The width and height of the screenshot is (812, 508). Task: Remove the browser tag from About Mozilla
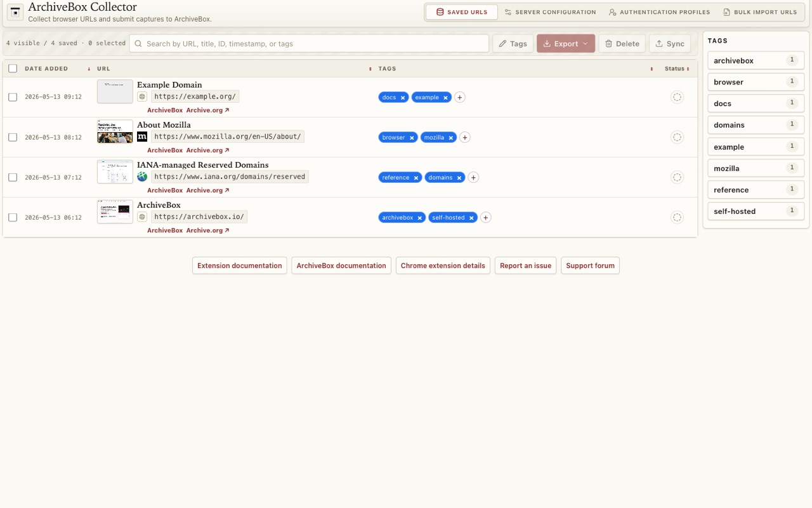(x=412, y=138)
